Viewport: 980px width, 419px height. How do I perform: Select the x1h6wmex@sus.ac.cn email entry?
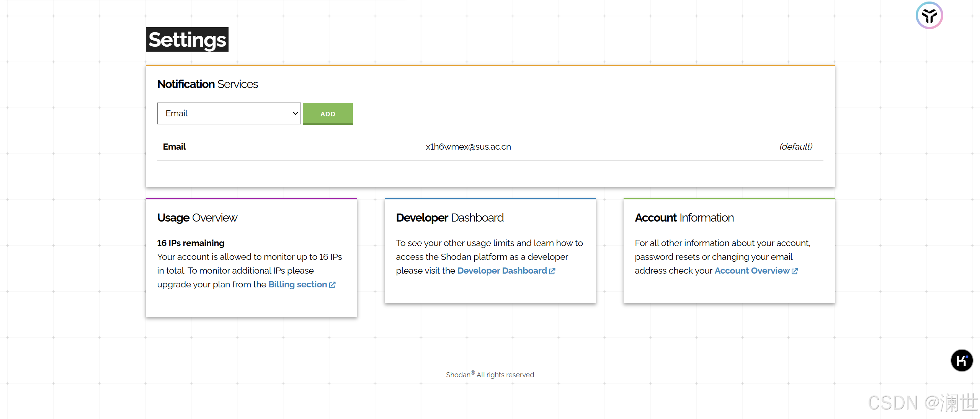coord(468,147)
